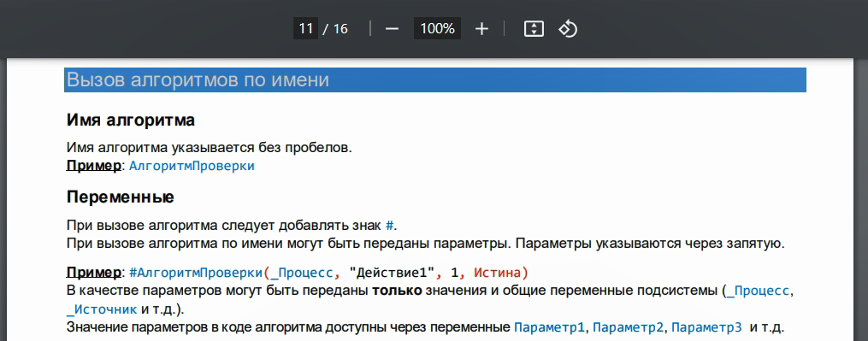This screenshot has width=868, height=341.
Task: Click the 100% zoom level field
Action: (437, 29)
